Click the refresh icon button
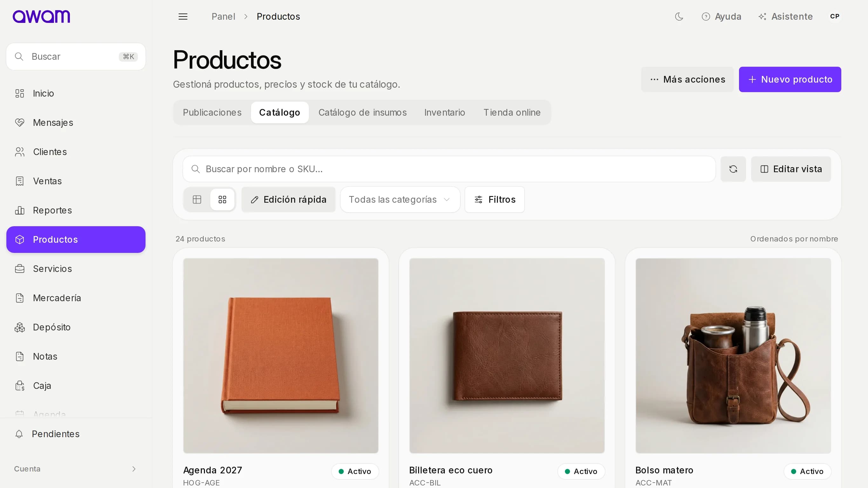868x488 pixels. (733, 169)
